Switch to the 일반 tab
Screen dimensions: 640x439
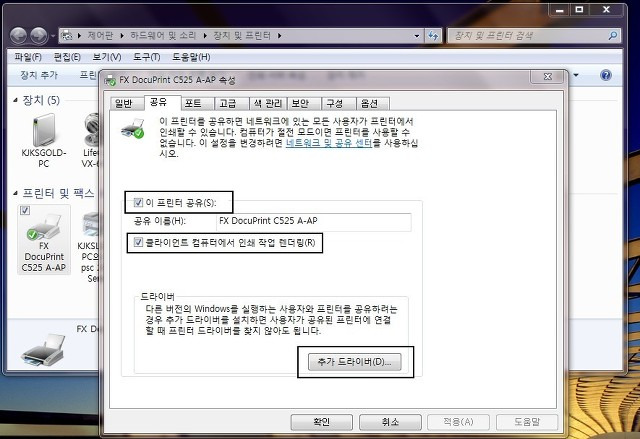click(127, 104)
